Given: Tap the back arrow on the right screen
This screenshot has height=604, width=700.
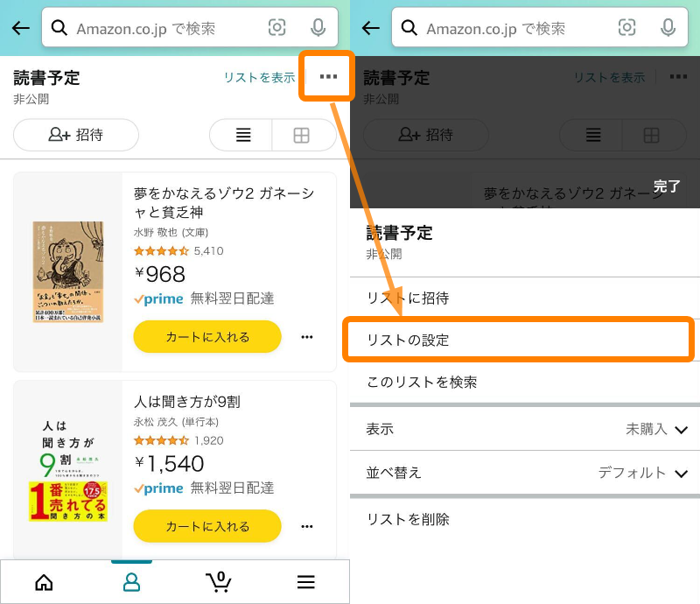Looking at the screenshot, I should 371,28.
